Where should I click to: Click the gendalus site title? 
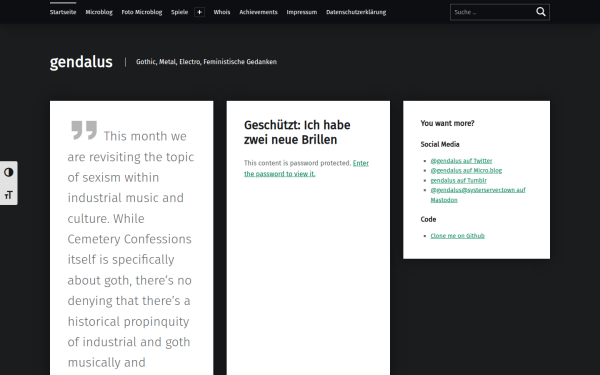click(x=81, y=62)
